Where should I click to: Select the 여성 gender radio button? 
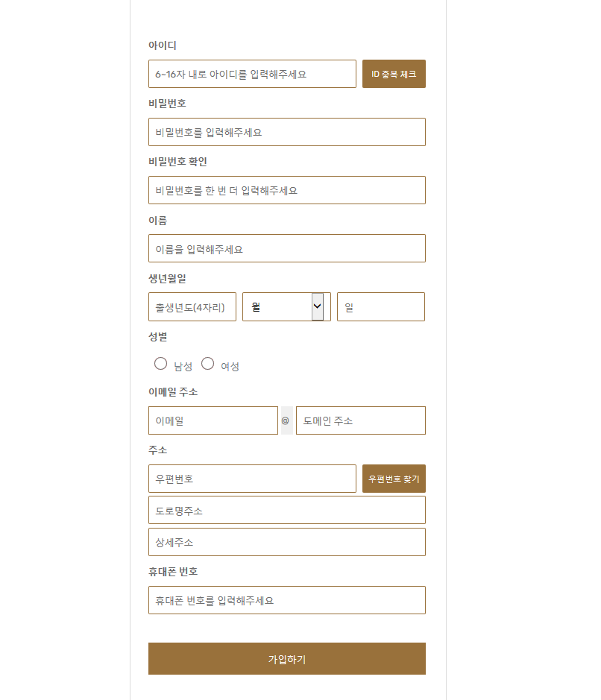(x=207, y=363)
